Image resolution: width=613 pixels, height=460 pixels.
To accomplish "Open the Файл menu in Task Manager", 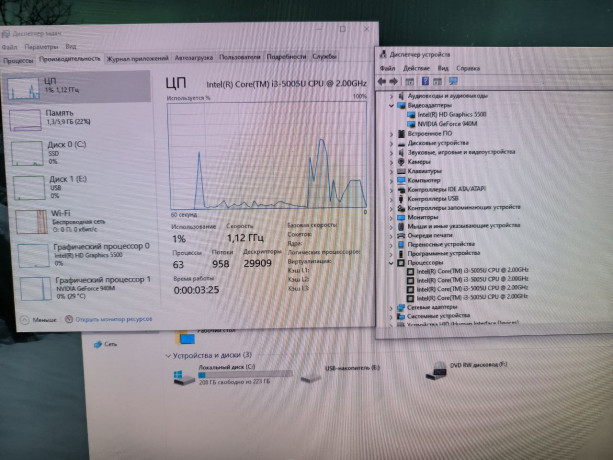I will click(x=9, y=47).
